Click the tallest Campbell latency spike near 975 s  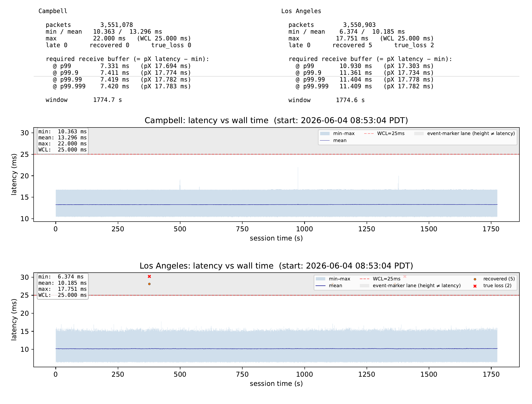(x=298, y=178)
